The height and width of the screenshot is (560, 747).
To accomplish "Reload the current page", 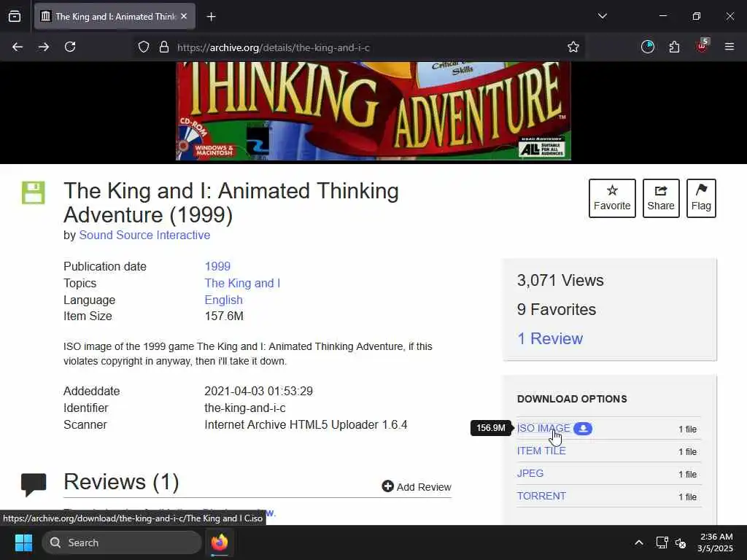I will pos(70,47).
